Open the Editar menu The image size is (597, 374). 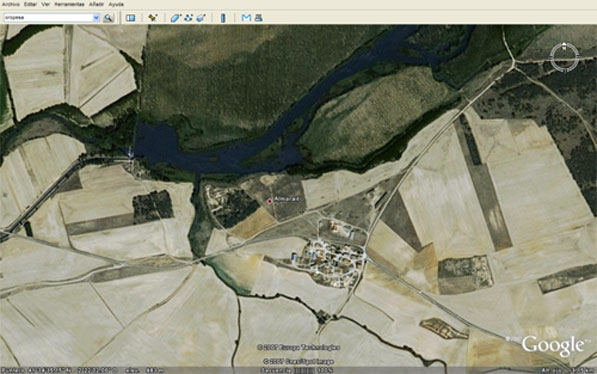(30, 4)
